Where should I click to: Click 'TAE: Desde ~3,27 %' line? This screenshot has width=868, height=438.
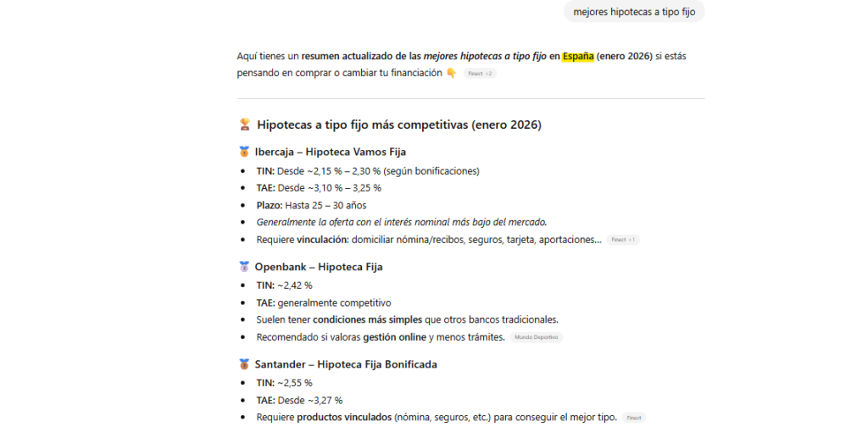pos(299,401)
